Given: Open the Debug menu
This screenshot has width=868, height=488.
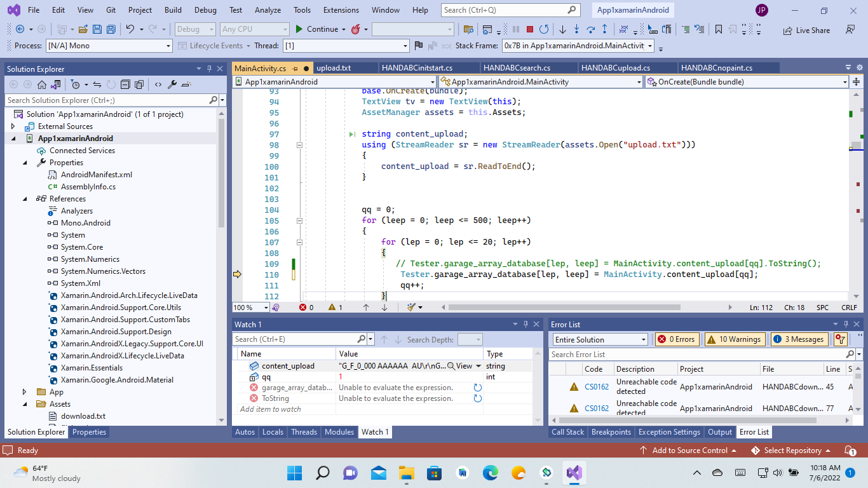Looking at the screenshot, I should [205, 10].
